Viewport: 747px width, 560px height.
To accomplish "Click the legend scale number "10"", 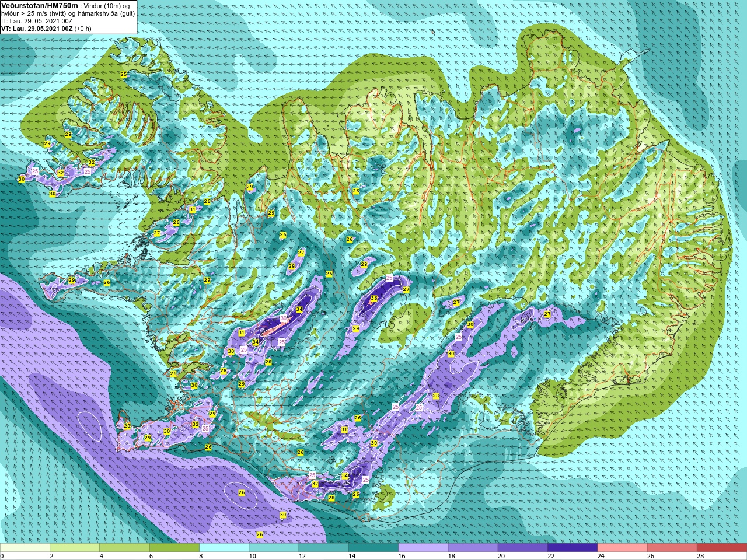I will (x=252, y=556).
